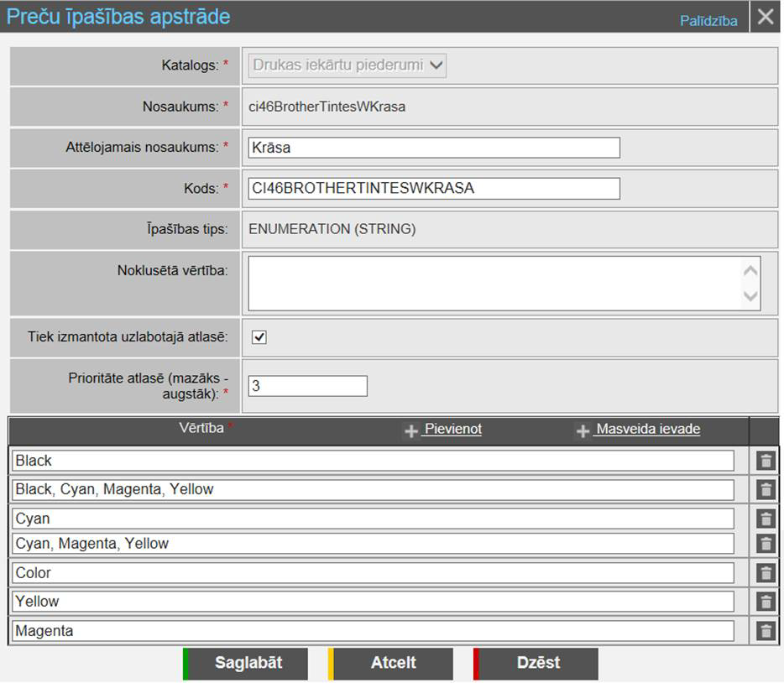Click down arrow in Noklusētā vērtība box
This screenshot has width=784, height=683.
[750, 295]
